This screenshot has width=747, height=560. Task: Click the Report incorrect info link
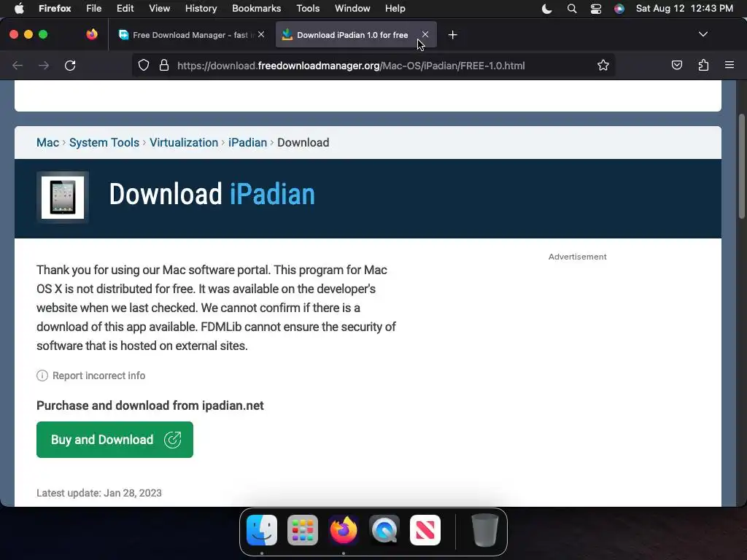(x=99, y=376)
